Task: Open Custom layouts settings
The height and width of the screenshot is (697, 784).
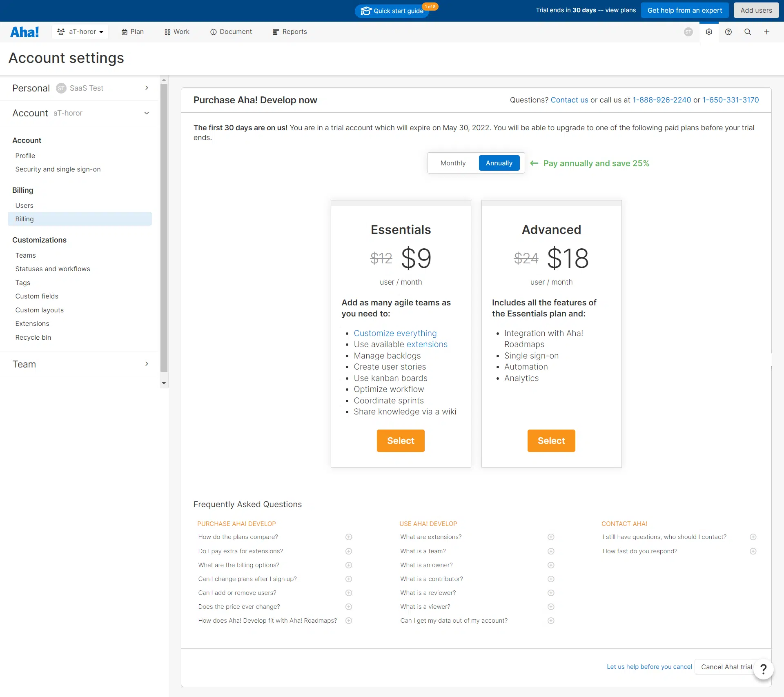Action: 40,310
